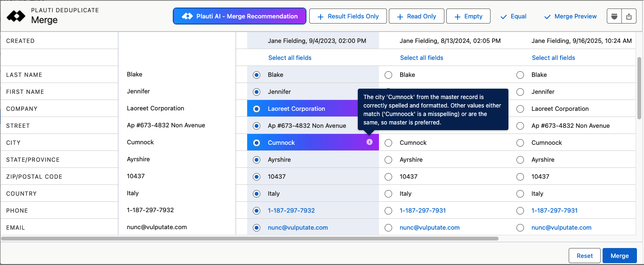Viewport: 644px width, 265px height.
Task: Click result value Laoreet Corporation in preview column
Action: [x=155, y=108]
